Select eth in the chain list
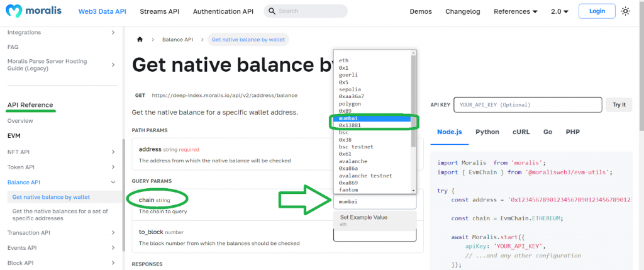 click(372, 60)
